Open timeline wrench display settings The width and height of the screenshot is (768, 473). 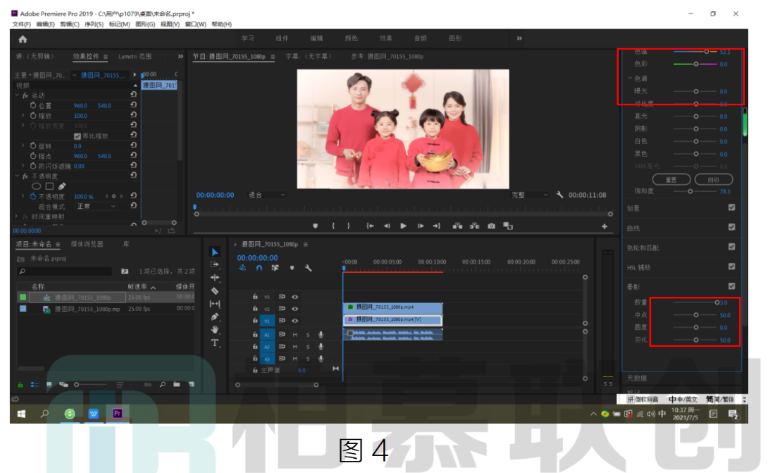pyautogui.click(x=308, y=268)
